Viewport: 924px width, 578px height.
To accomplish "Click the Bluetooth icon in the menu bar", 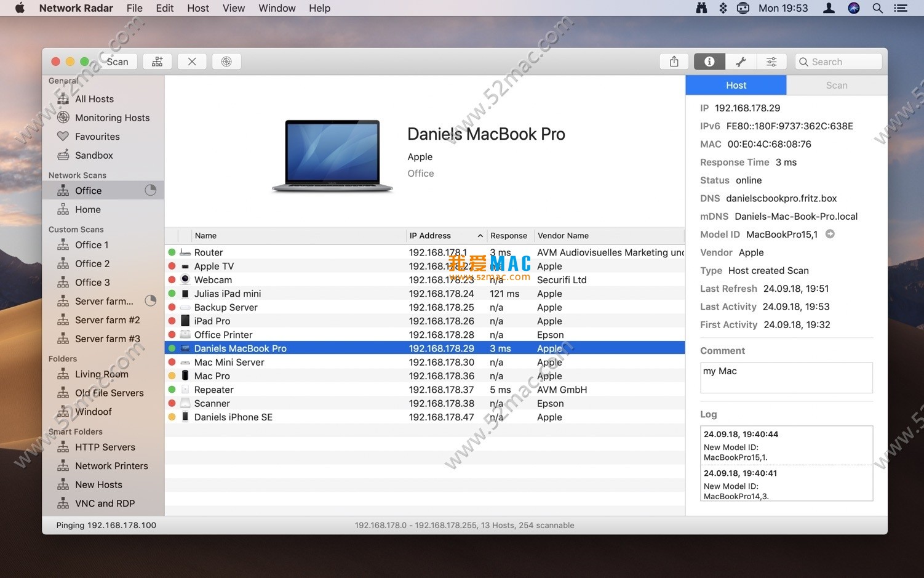I will click(x=722, y=8).
